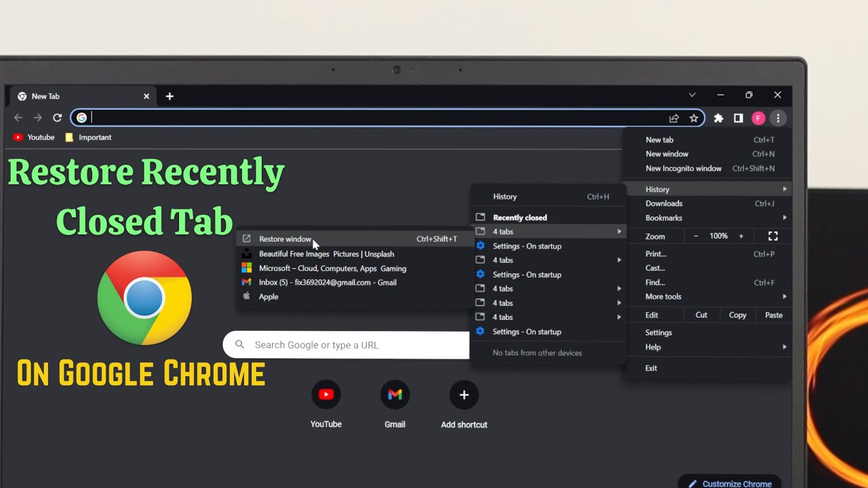Open the Extensions puzzle icon
Viewport: 868px width, 488px height.
pyautogui.click(x=719, y=118)
